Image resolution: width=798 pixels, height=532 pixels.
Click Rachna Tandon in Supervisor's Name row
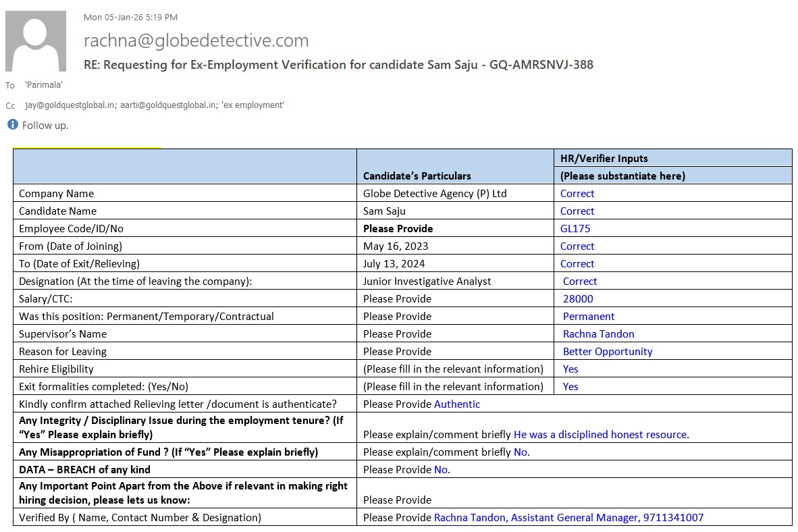point(598,334)
